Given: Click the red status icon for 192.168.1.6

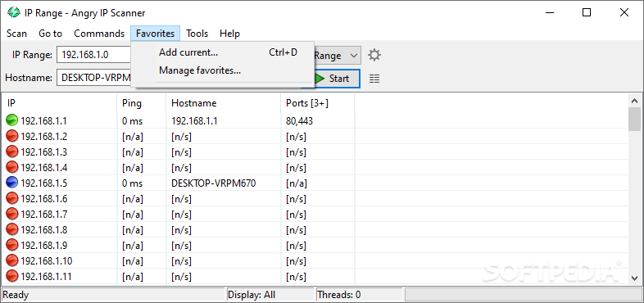Looking at the screenshot, I should [x=12, y=199].
